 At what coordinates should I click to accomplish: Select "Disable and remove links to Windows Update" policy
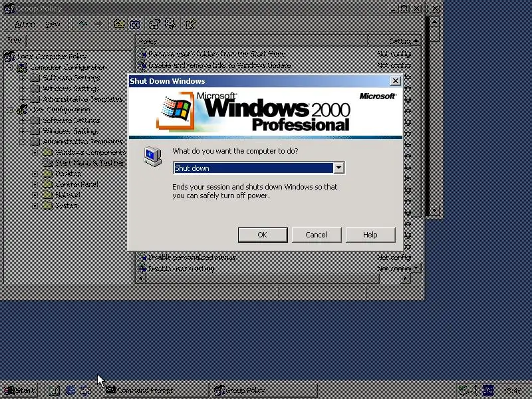coord(219,65)
